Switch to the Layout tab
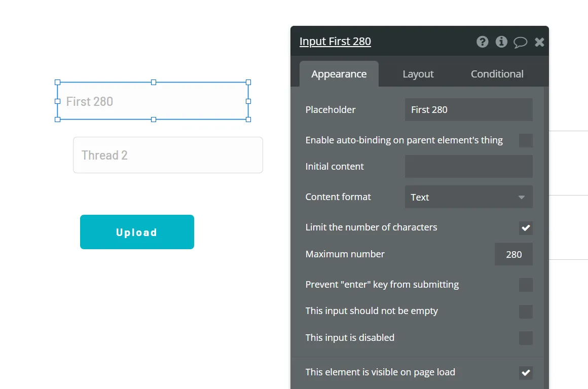The image size is (588, 389). click(418, 74)
